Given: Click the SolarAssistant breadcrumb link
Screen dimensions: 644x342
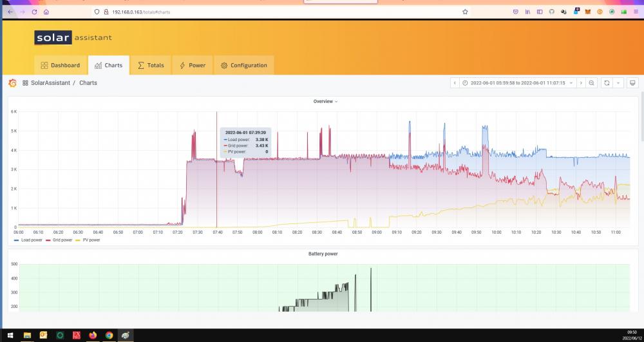Looking at the screenshot, I should click(x=50, y=83).
